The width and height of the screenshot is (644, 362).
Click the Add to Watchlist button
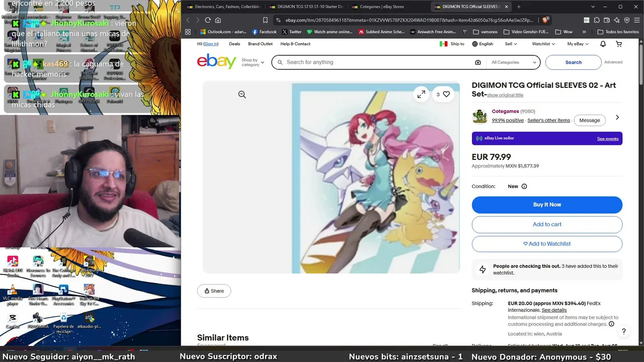(x=547, y=244)
